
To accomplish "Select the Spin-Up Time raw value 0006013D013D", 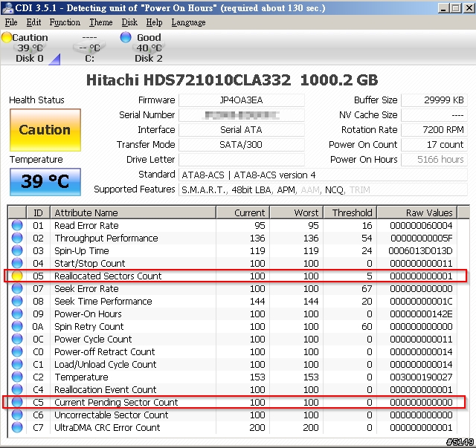I will tap(420, 251).
